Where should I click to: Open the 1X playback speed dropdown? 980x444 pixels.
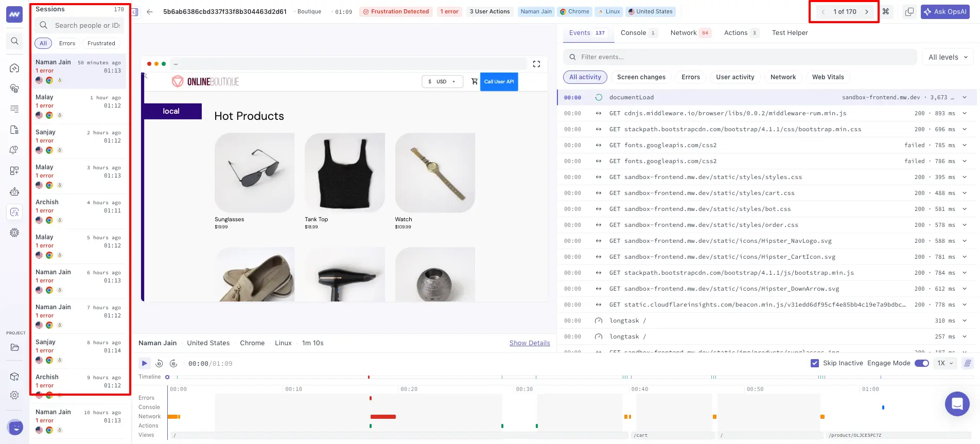[x=945, y=363]
